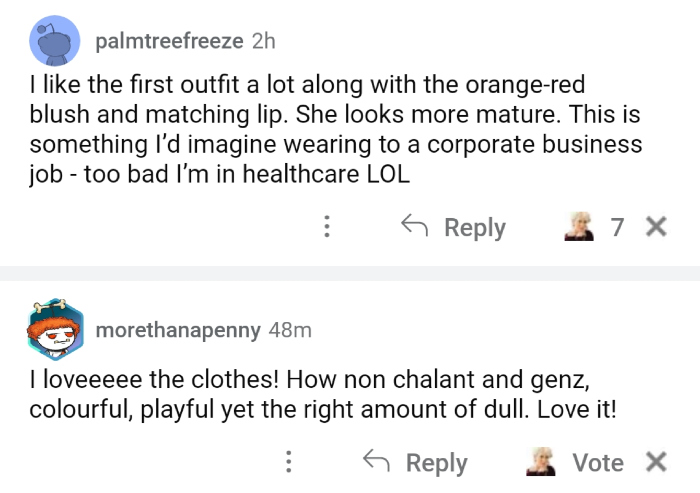Viewport: 700px width, 493px height.
Task: Click the gray divider between the two comments
Action: point(350,273)
